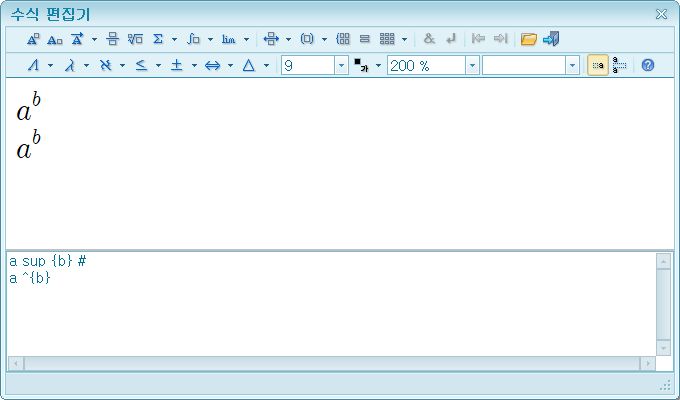Click the parentheses bracket icon
Screen dimensions: 680x400
(x=307, y=39)
